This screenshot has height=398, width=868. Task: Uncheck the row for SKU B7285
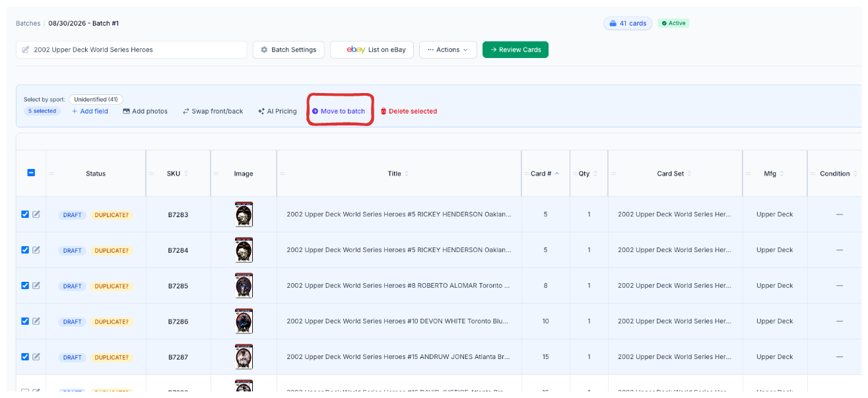[25, 286]
